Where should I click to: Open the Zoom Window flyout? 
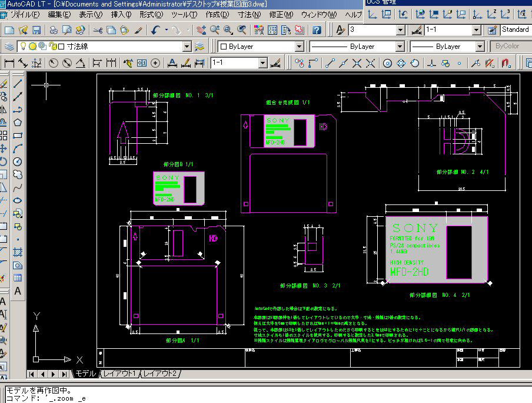[228, 30]
